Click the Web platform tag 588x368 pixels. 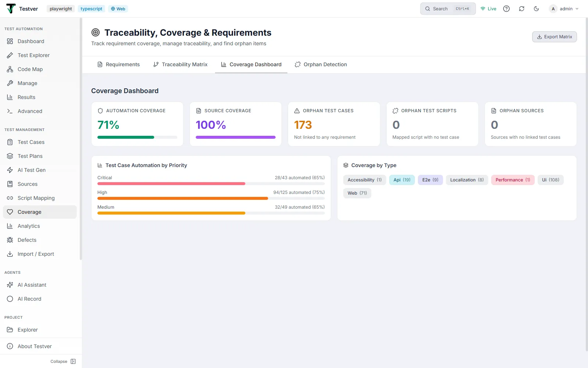click(118, 9)
